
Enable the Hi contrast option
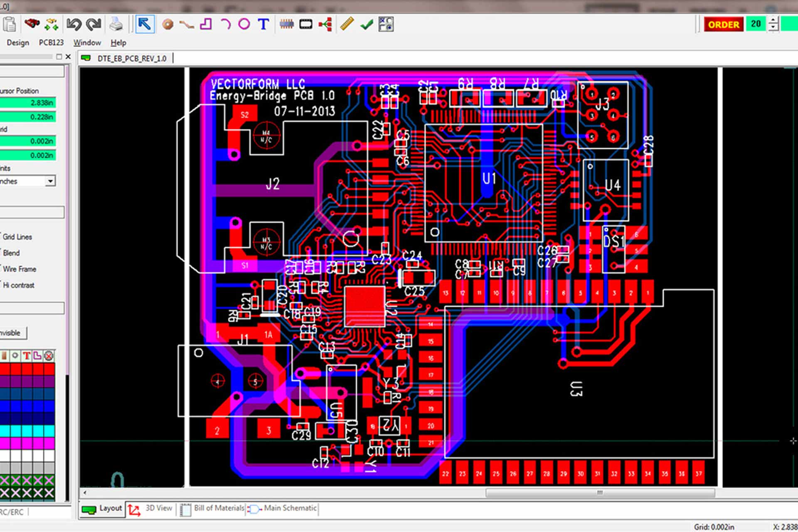click(x=18, y=286)
